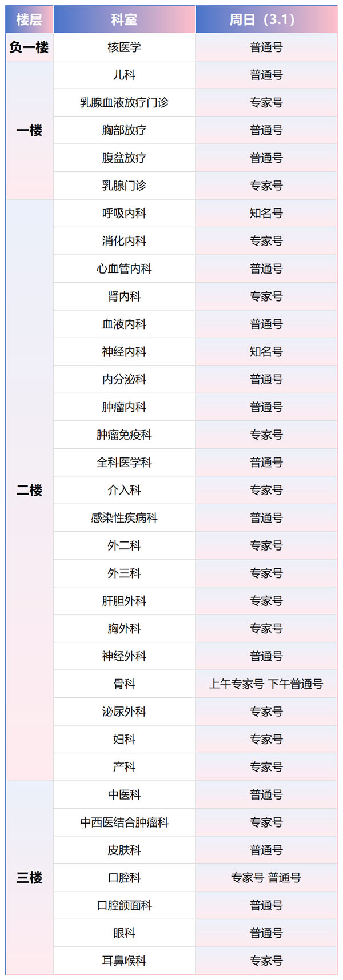Image resolution: width=343 pixels, height=980 pixels.
Task: Select the 周日（3.1） column header
Action: tap(266, 19)
